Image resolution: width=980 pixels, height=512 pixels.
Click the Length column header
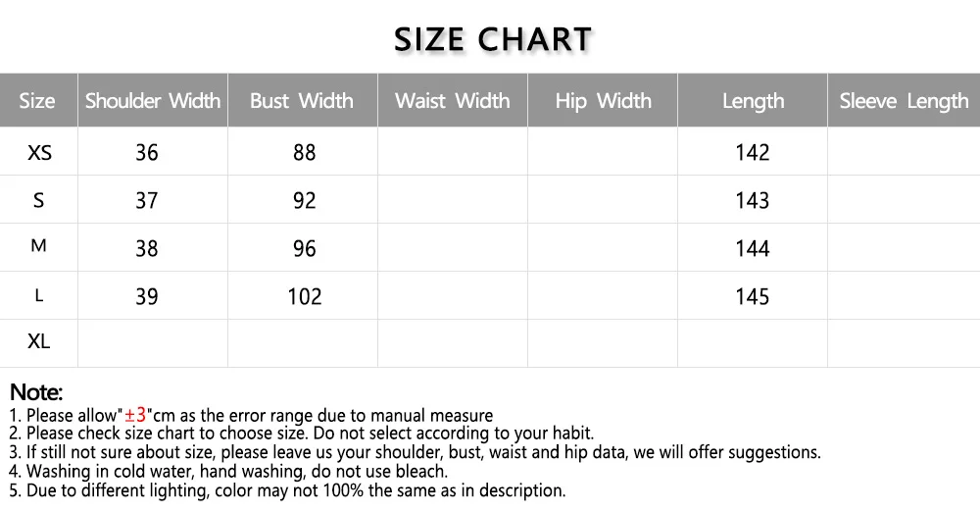point(753,100)
